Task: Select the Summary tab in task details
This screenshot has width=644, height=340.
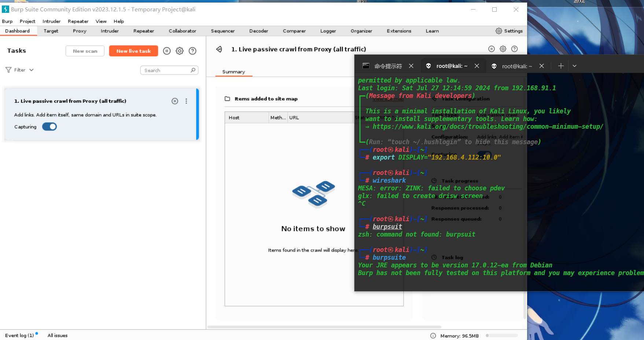Action: coord(233,72)
